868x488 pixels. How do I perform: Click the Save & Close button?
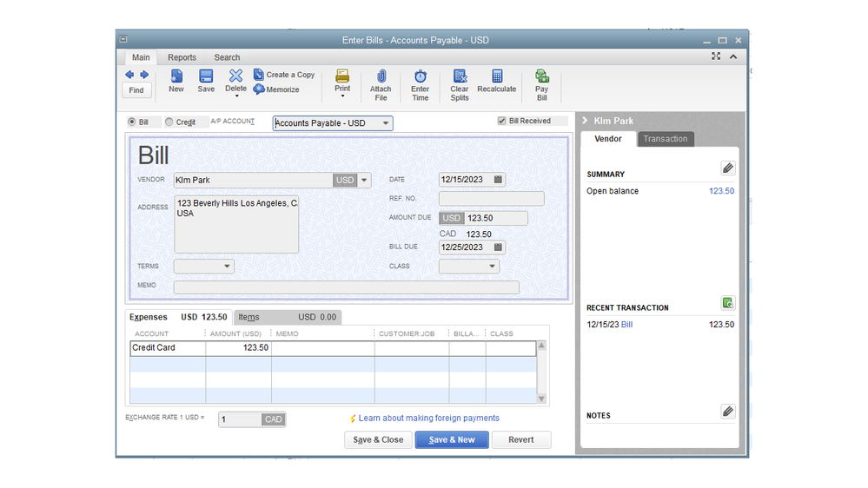tap(378, 440)
